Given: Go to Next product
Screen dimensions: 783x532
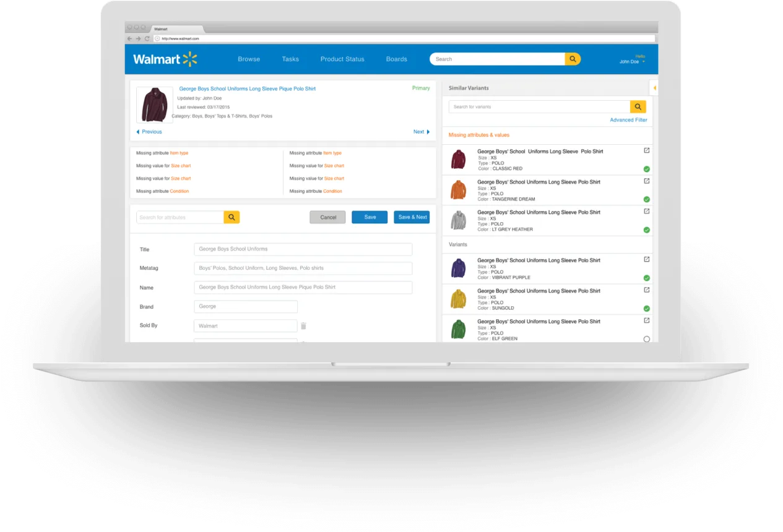Looking at the screenshot, I should point(422,132).
